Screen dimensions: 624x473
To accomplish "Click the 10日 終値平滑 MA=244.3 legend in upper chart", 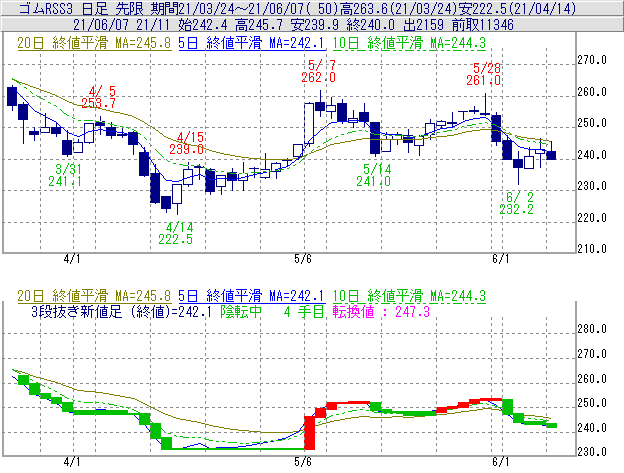I will (409, 43).
